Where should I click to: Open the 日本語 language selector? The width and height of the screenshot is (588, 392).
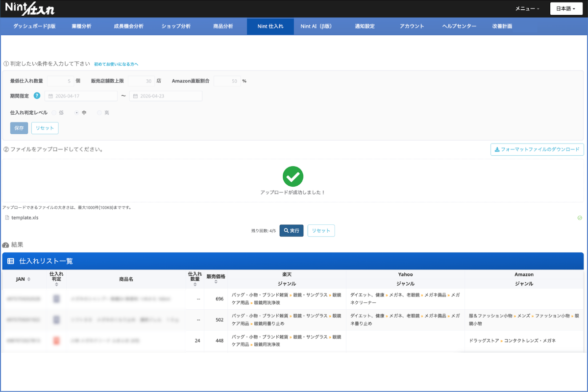point(566,9)
